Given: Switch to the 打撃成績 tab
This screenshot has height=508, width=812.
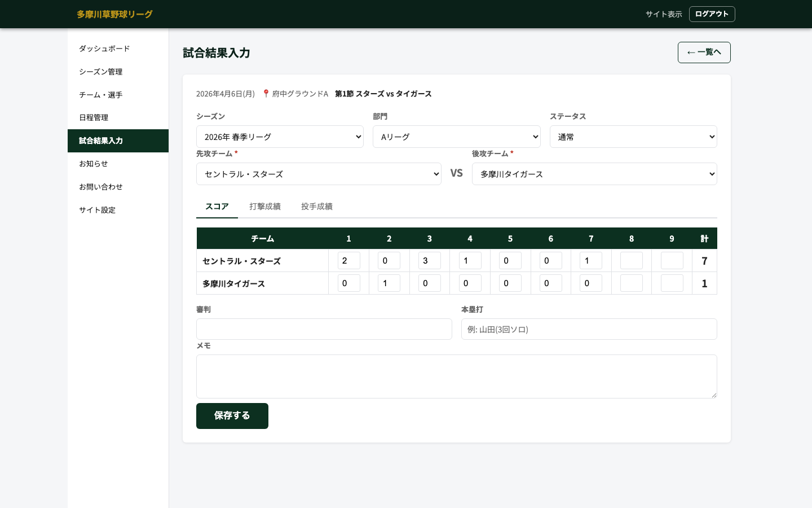Looking at the screenshot, I should pyautogui.click(x=265, y=207).
